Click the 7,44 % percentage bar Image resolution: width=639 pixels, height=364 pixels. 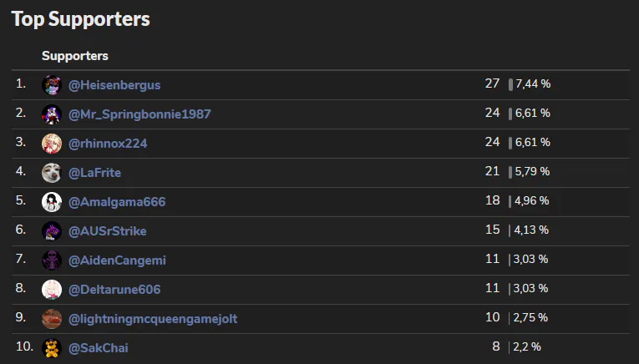click(x=510, y=84)
